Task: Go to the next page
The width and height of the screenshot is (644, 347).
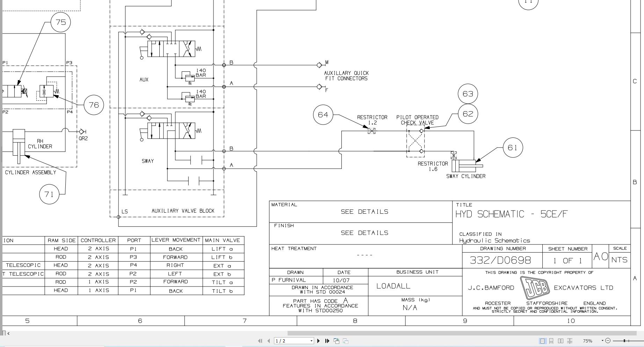Action: pyautogui.click(x=318, y=341)
